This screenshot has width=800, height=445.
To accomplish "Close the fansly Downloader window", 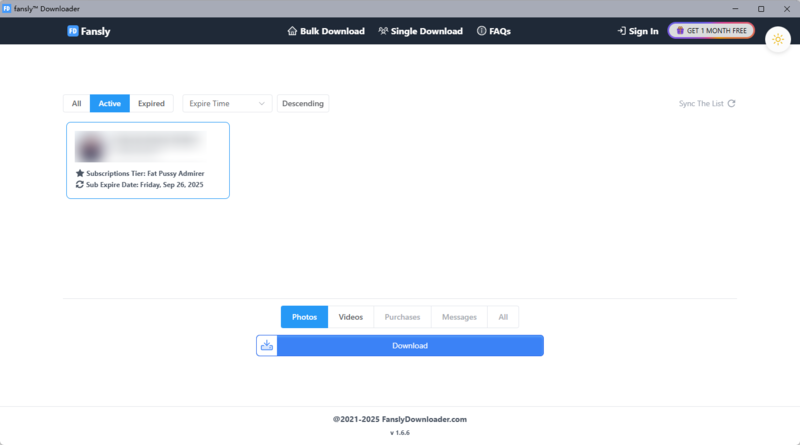I will tap(787, 9).
